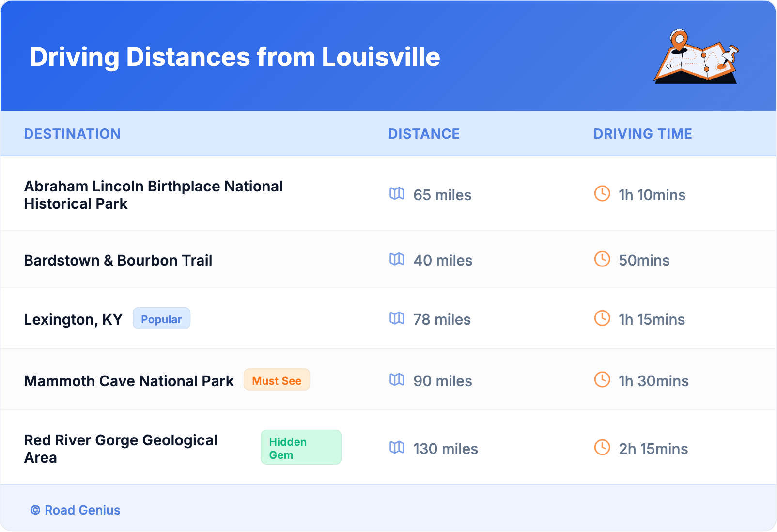Click the map icon beside 130 miles
The width and height of the screenshot is (777, 532).
click(x=397, y=449)
